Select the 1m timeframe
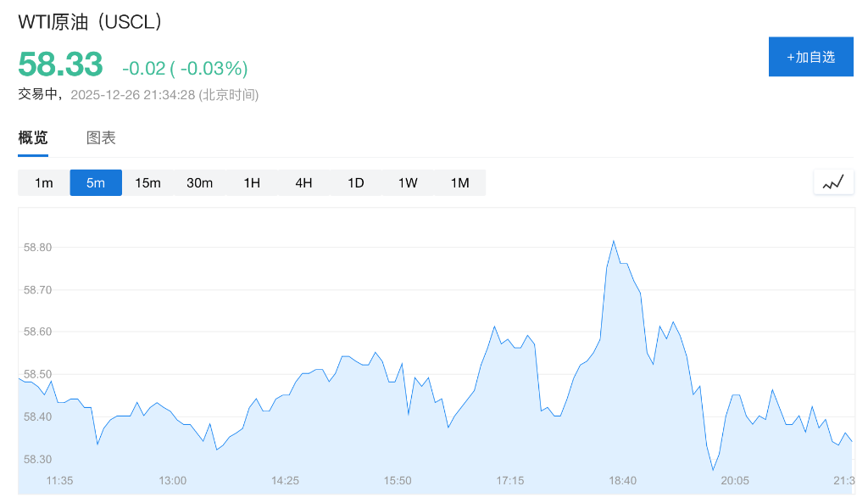868x503 pixels. (44, 183)
